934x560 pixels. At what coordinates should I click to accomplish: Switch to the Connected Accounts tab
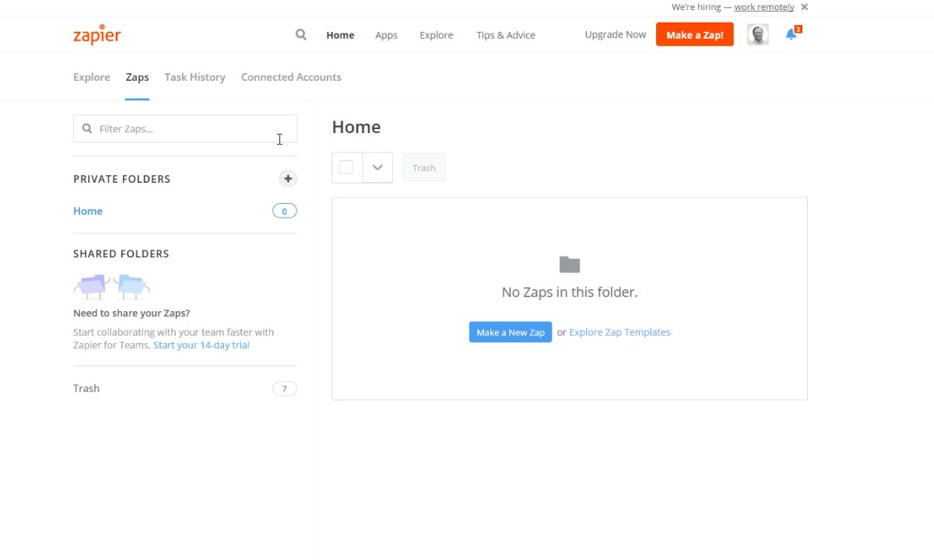291,77
